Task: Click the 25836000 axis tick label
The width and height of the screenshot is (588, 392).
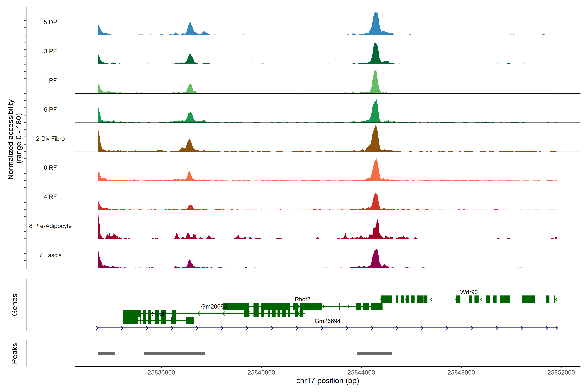Action: [x=161, y=372]
